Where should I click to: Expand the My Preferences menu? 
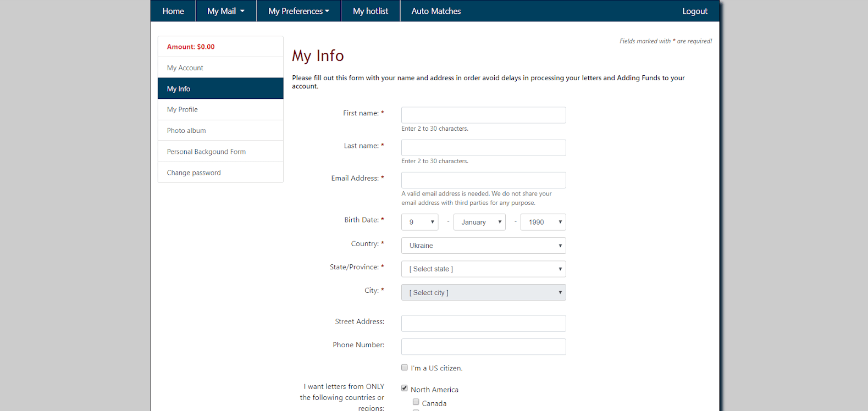[299, 11]
